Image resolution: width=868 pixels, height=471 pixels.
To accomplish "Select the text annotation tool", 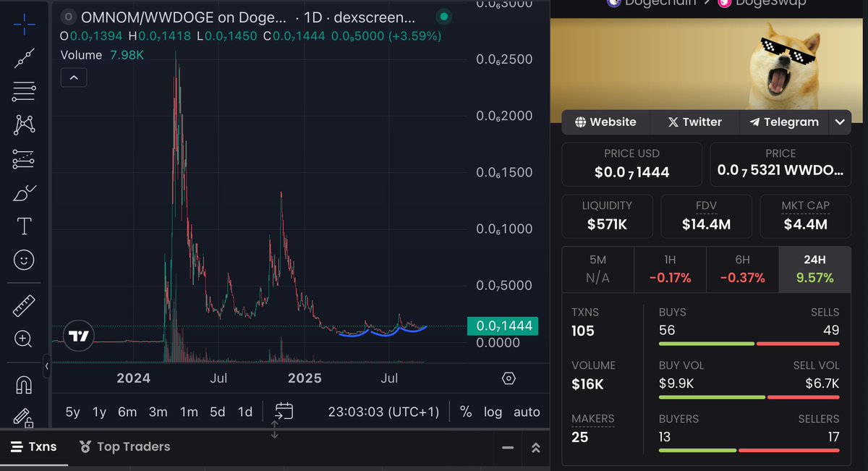I will [23, 226].
